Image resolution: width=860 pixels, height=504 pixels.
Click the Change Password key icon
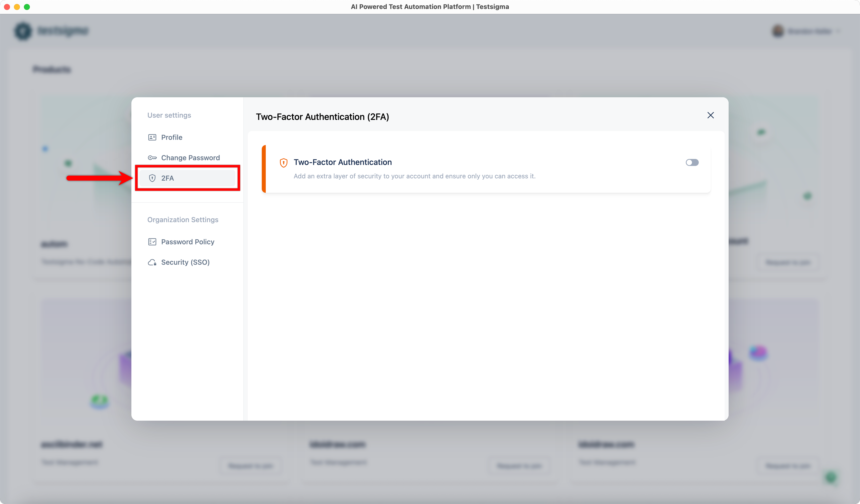[152, 158]
